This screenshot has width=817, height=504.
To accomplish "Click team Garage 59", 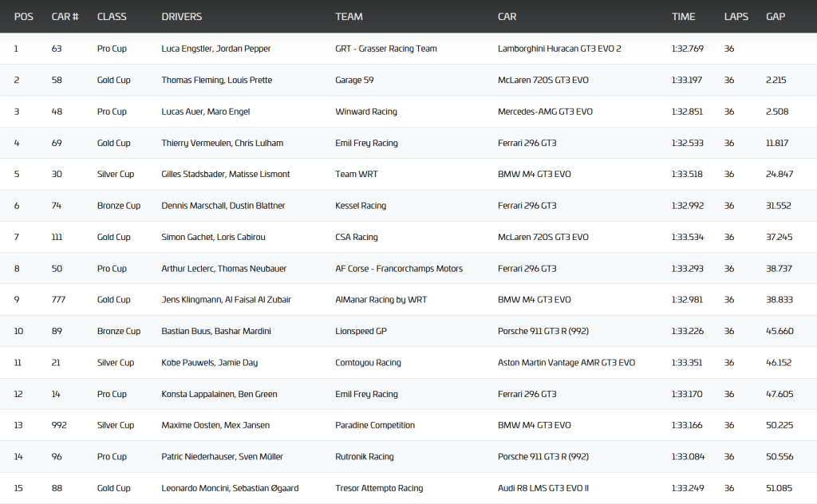I will pyautogui.click(x=354, y=81).
